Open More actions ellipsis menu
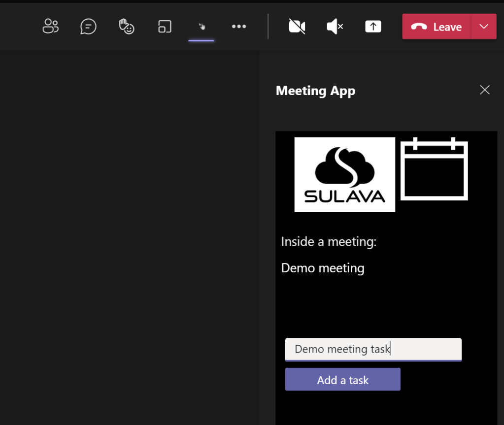Image resolution: width=504 pixels, height=425 pixels. [239, 27]
